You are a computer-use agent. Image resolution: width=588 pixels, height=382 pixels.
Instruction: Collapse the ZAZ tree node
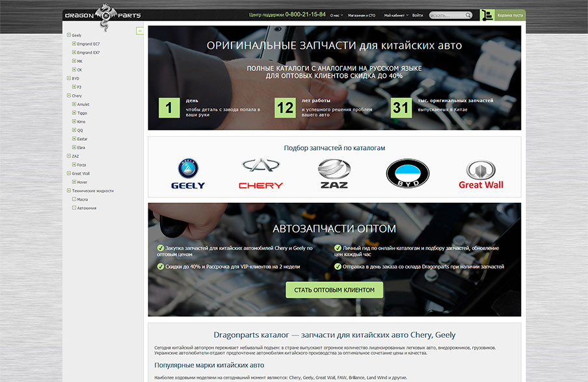[69, 156]
